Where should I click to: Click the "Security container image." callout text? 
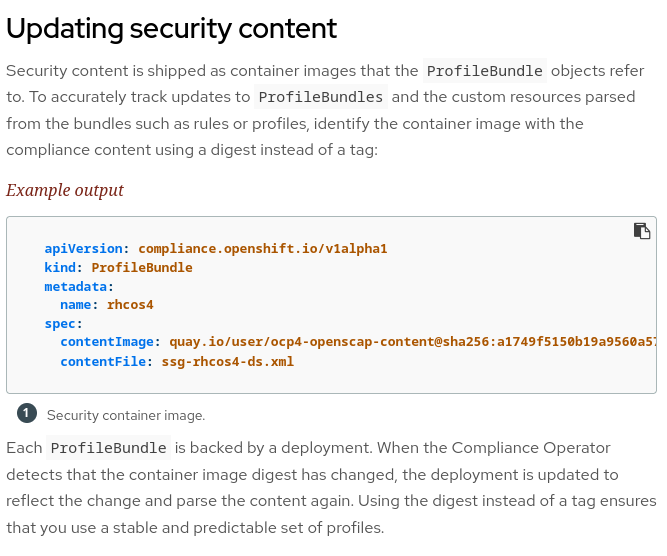pos(126,415)
